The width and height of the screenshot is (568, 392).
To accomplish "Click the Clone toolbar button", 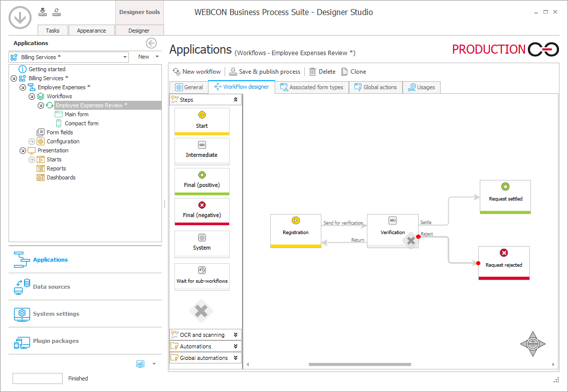I will tap(353, 72).
